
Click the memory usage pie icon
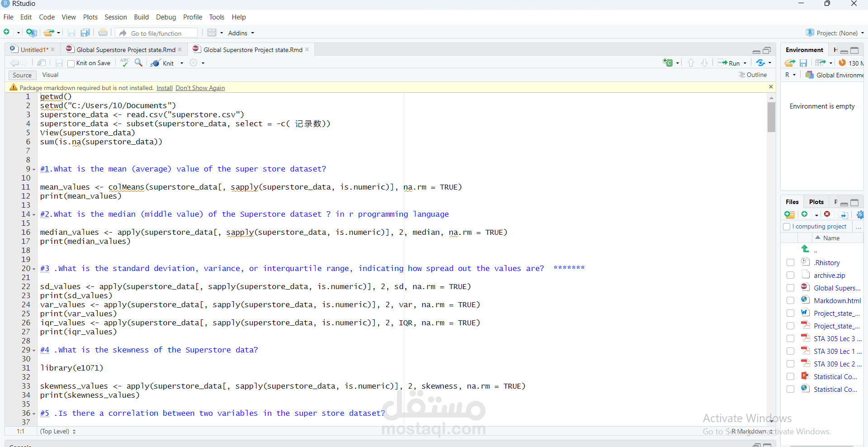click(842, 63)
